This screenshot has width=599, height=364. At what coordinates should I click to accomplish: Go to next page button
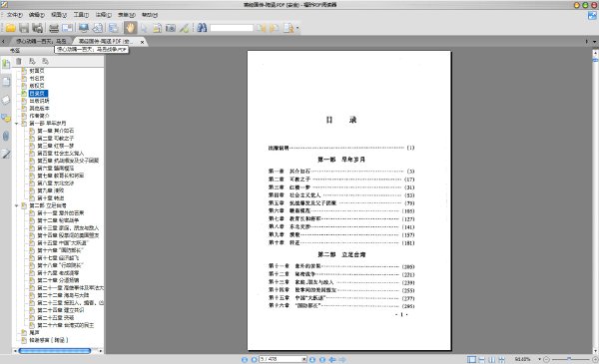(312, 359)
